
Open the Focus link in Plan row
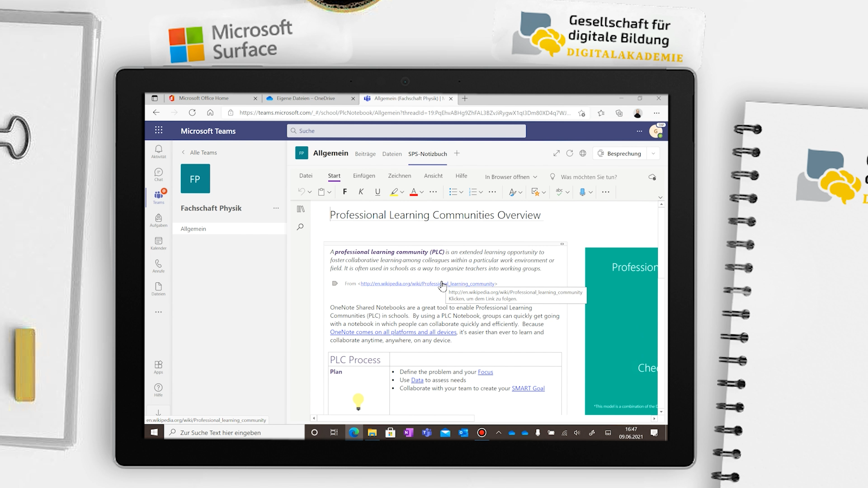pyautogui.click(x=485, y=372)
